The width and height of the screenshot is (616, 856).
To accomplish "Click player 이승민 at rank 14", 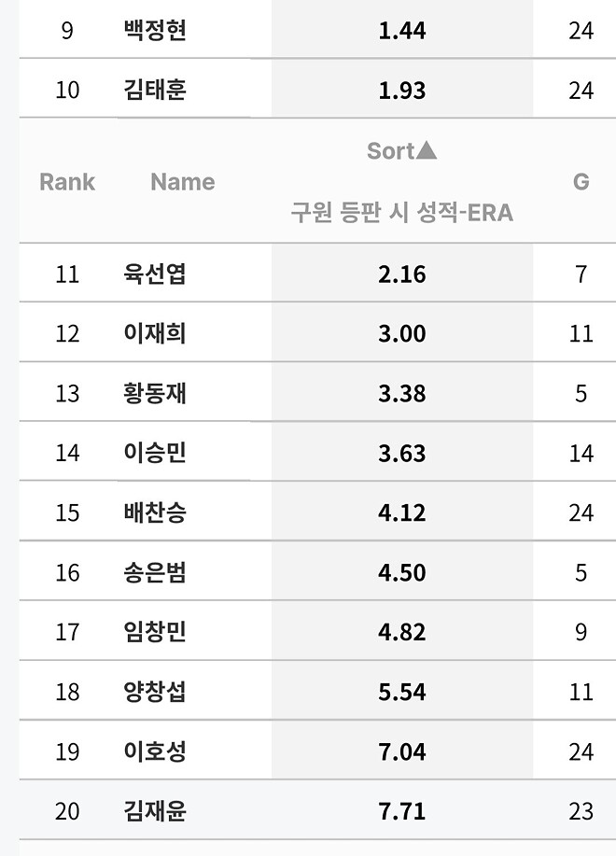I will (152, 452).
